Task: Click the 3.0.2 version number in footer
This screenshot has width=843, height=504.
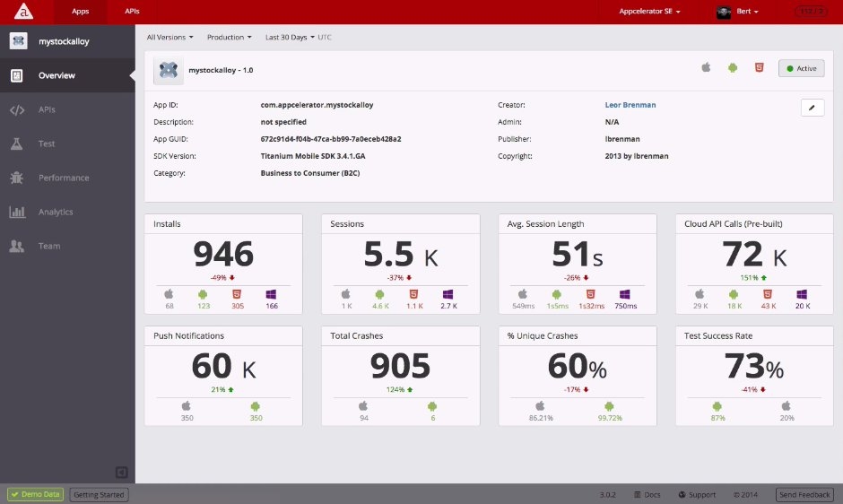Action: pyautogui.click(x=607, y=494)
